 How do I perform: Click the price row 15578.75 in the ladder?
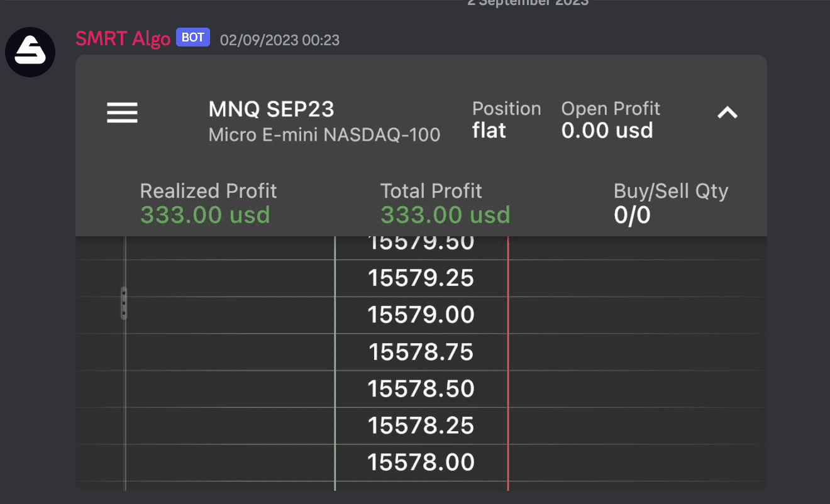[420, 353]
